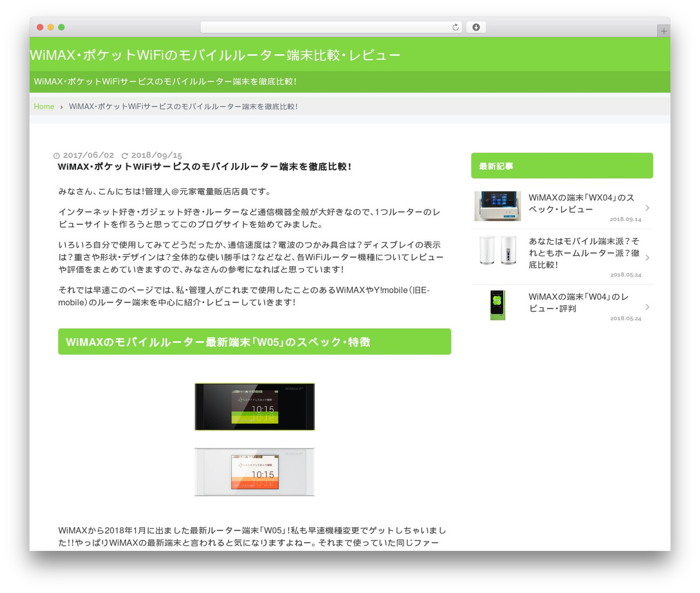Close the browser window with red button
The width and height of the screenshot is (700, 593).
pos(40,27)
